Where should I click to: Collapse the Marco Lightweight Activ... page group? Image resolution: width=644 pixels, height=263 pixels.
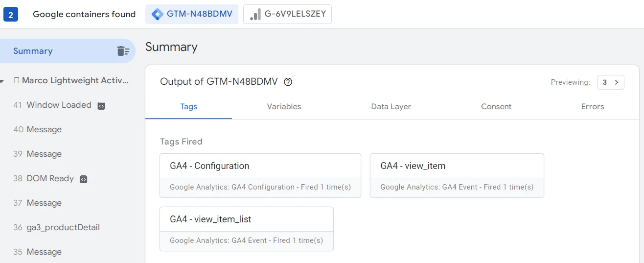[2, 81]
